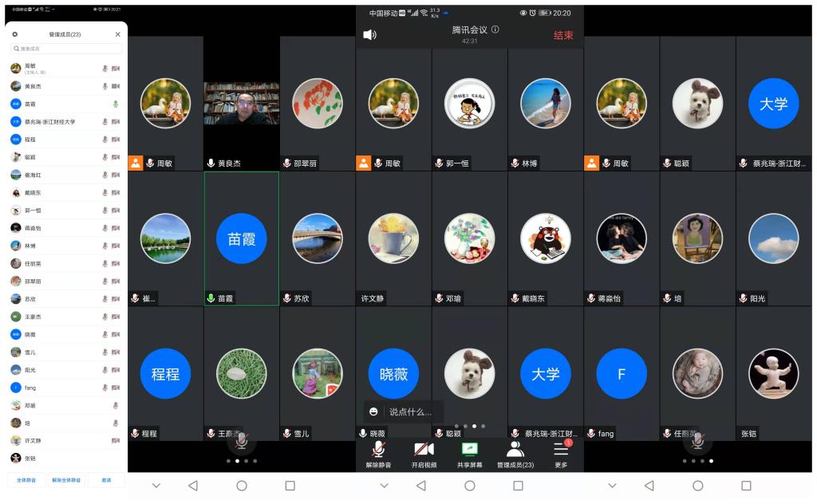Open settings gear in member panel
The width and height of the screenshot is (817, 504).
(x=14, y=34)
